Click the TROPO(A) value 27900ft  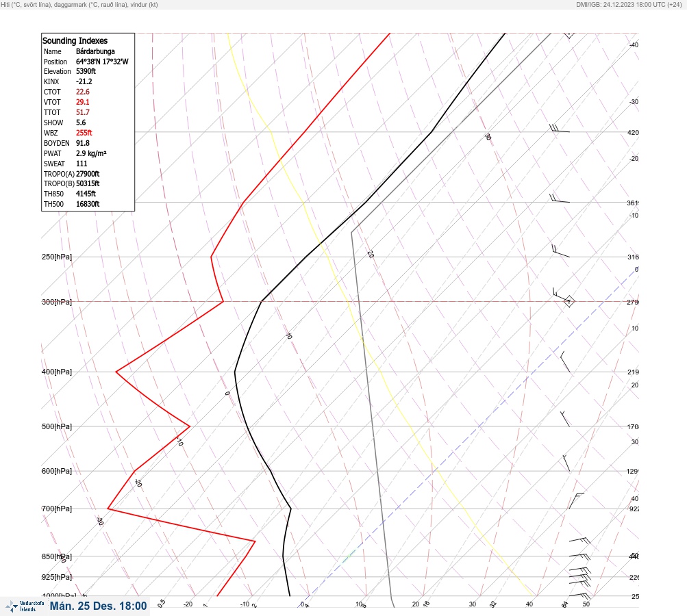point(88,174)
